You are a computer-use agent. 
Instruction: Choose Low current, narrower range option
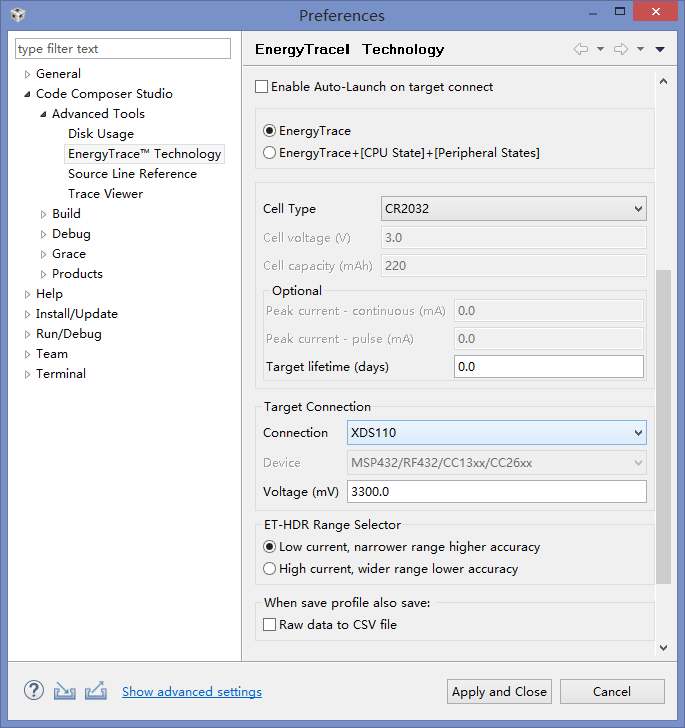tap(269, 547)
